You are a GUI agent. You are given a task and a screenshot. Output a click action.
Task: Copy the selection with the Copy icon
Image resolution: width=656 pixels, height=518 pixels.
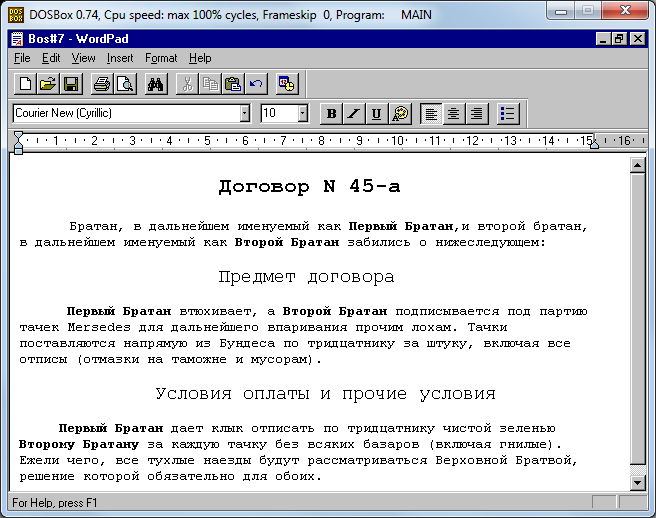coord(210,84)
